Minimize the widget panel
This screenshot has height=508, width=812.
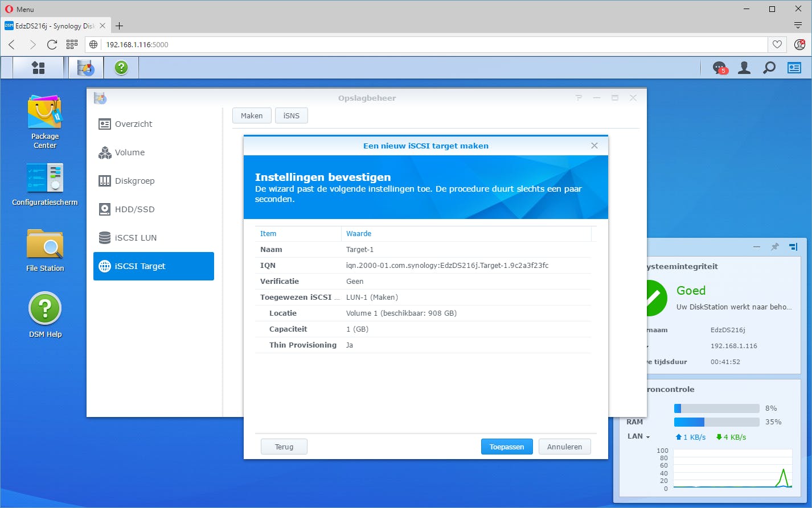(x=756, y=247)
